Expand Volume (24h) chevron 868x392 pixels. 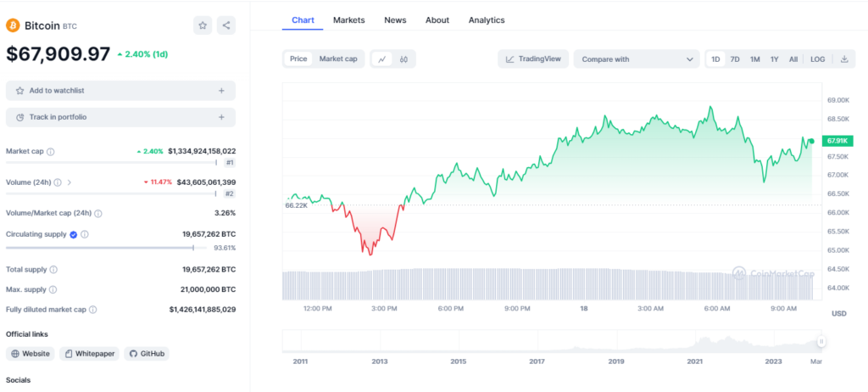pyautogui.click(x=69, y=182)
